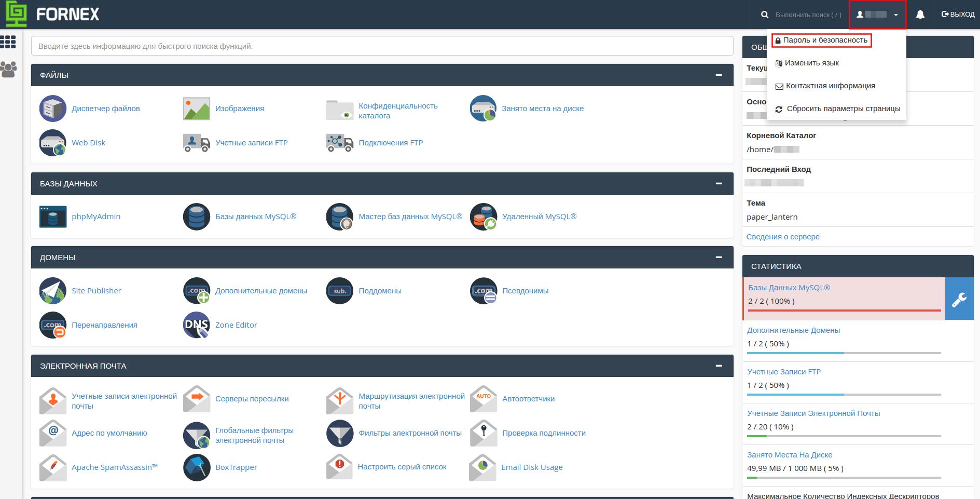Open 'Проверка подлинности' link
Viewport: 980px width, 499px height.
(544, 433)
